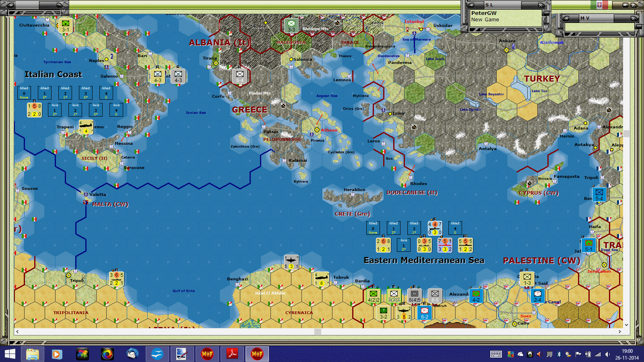Select the 0-3-5 convoy counter
644x362 pixels.
[x=424, y=245]
